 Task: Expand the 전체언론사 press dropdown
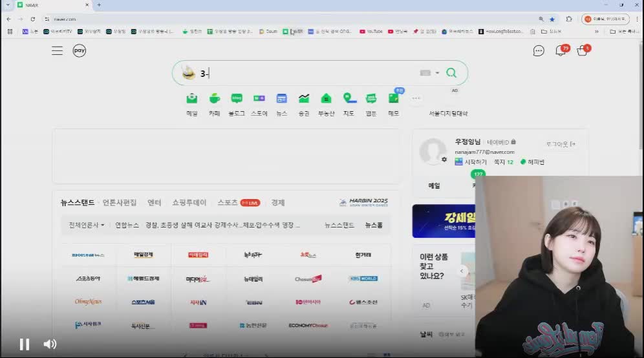[x=86, y=225]
